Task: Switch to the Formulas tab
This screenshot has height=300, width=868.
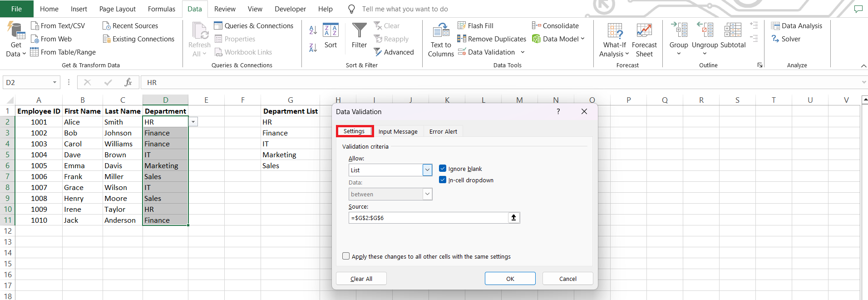Action: click(162, 9)
